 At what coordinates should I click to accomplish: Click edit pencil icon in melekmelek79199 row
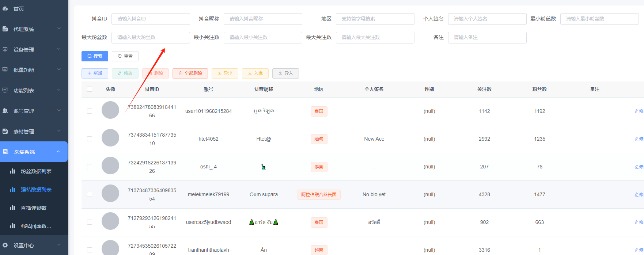636,194
